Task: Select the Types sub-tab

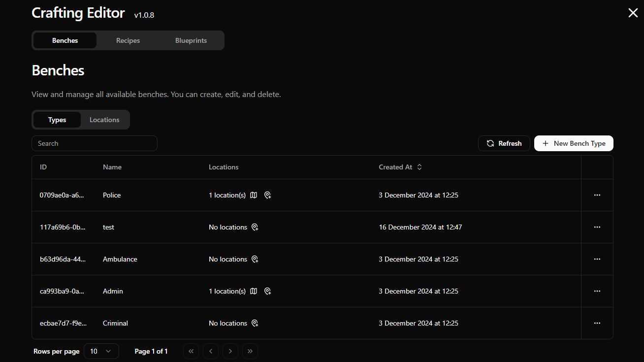Action: tap(57, 120)
